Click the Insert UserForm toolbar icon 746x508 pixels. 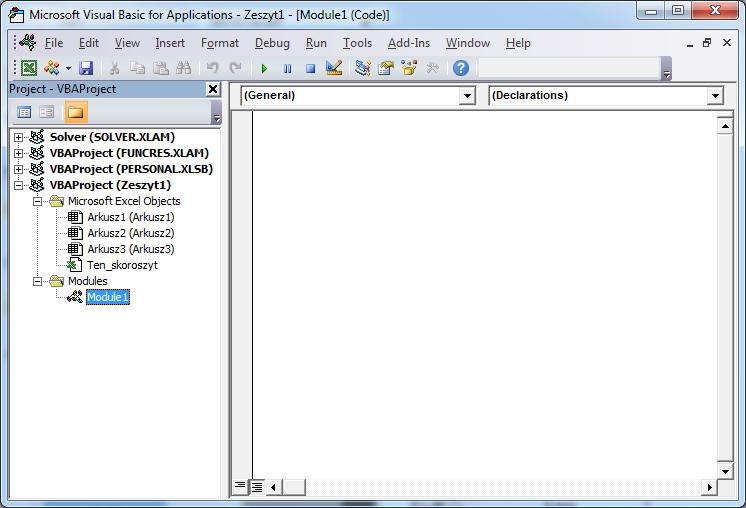coord(52,68)
